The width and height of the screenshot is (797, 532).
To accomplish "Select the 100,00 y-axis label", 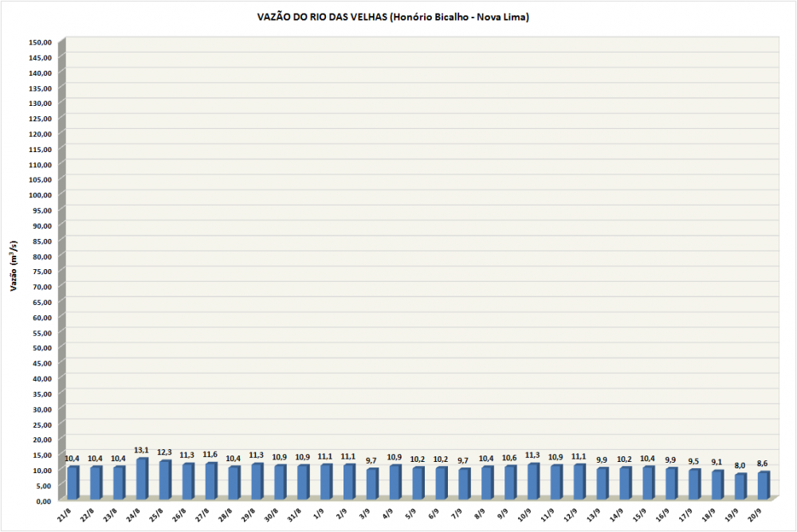I will point(41,195).
